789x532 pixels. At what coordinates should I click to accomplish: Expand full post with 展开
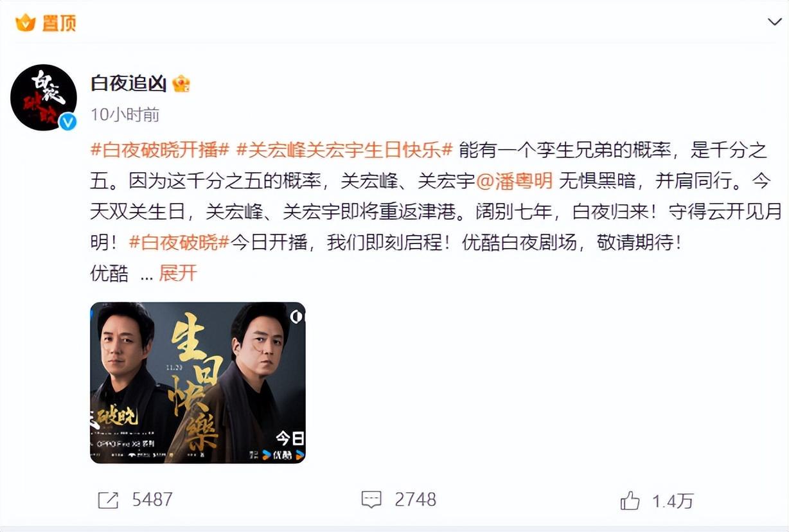178,274
